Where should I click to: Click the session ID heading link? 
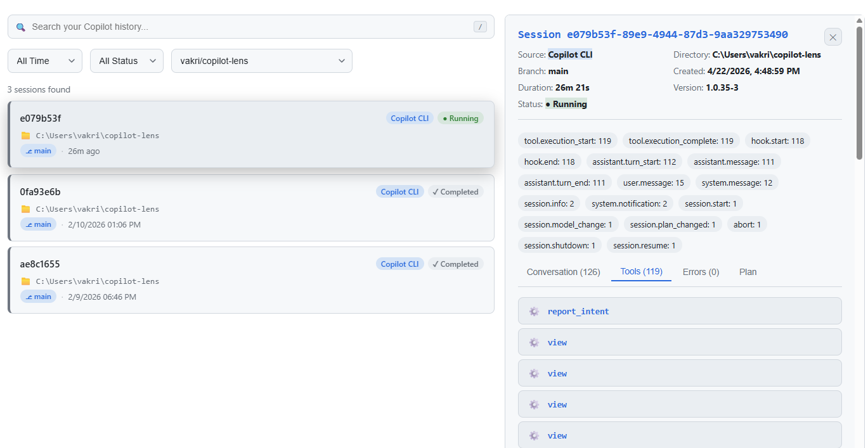point(653,35)
